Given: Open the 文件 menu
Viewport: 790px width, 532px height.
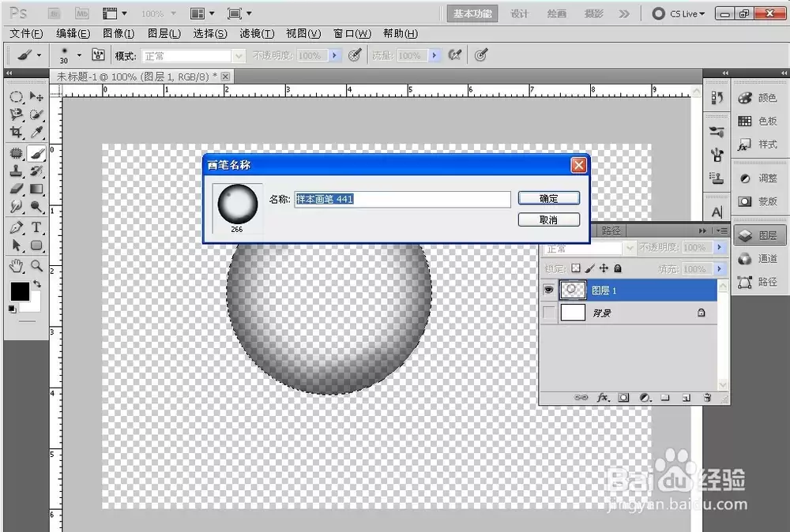Looking at the screenshot, I should point(26,34).
